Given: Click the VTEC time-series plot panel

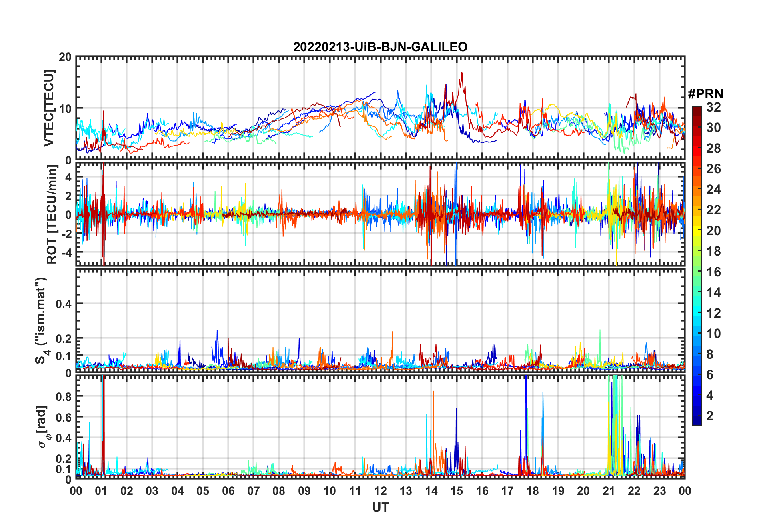Looking at the screenshot, I should (380, 108).
